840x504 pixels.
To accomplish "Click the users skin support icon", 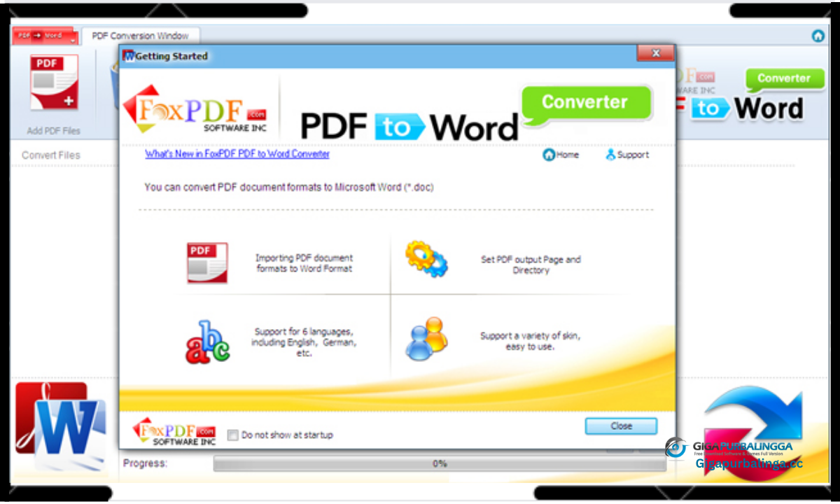I will point(426,338).
